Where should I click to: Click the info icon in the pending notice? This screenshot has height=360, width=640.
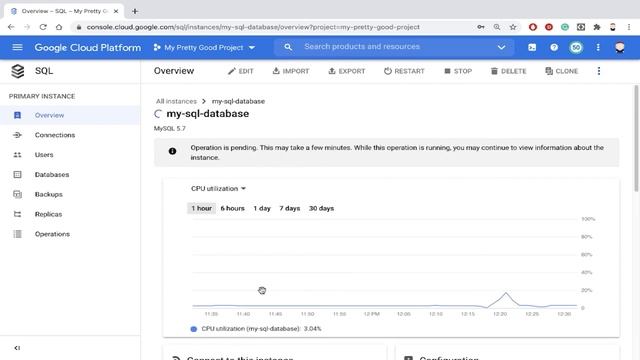point(172,151)
